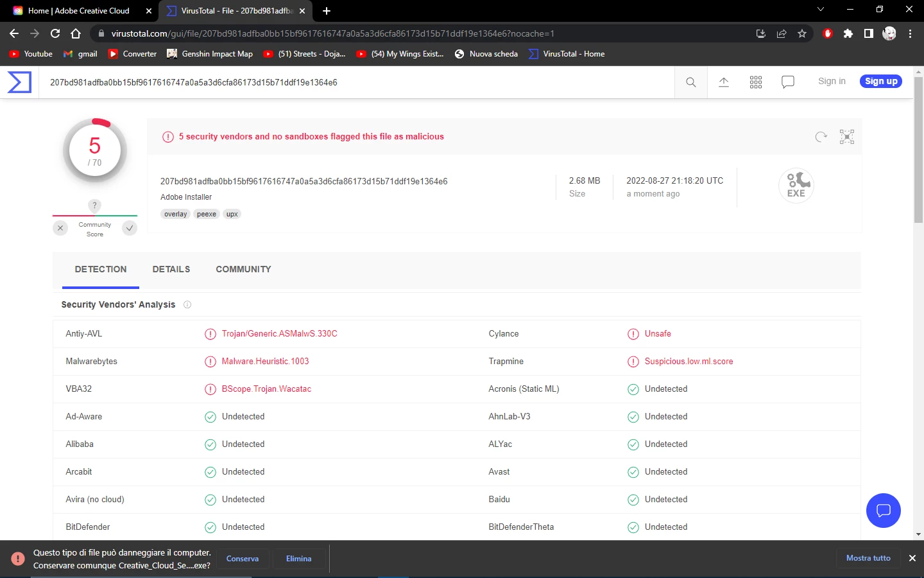Reload the page
Screen dimensions: 924x578
[x=55, y=33]
